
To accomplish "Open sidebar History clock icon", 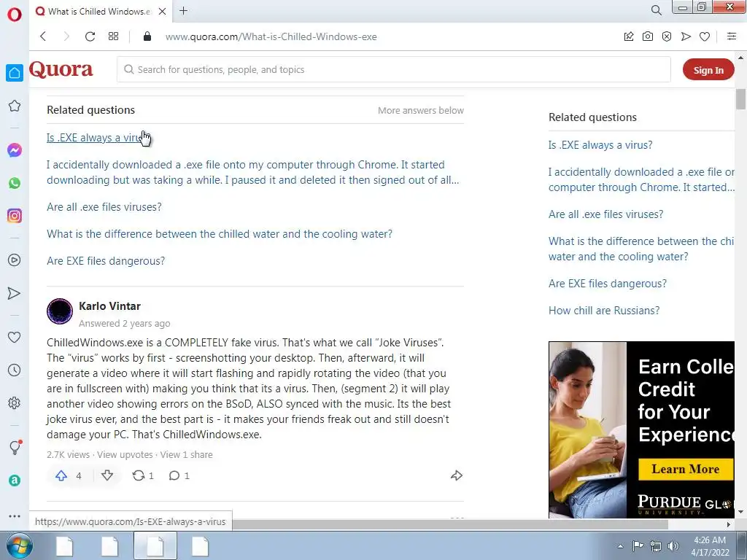I will pyautogui.click(x=15, y=370).
